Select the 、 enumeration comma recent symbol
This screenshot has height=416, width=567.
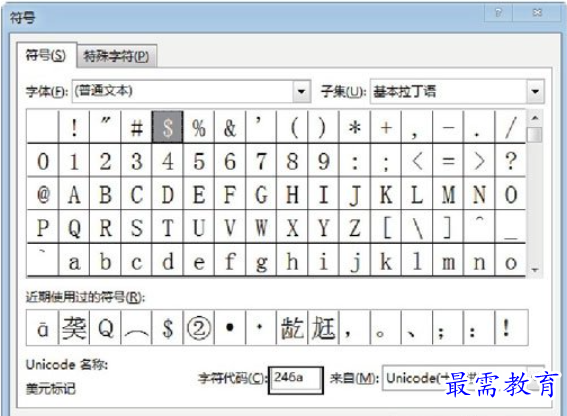417,328
